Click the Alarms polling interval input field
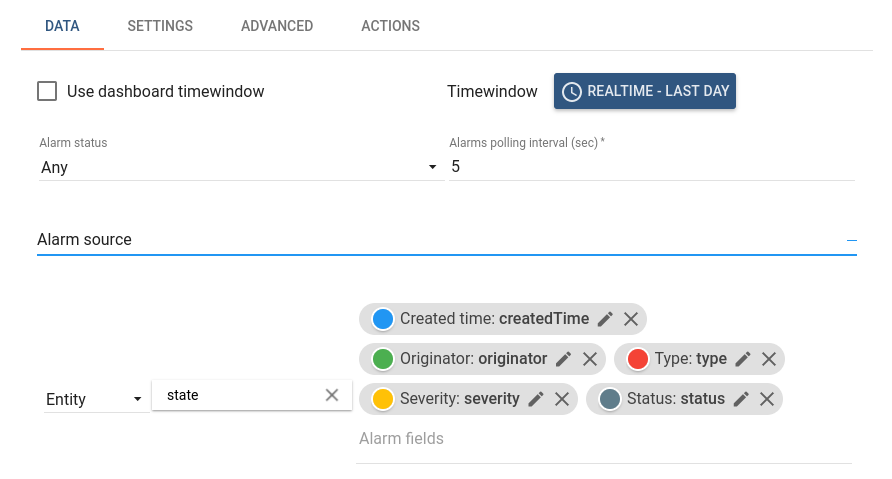The width and height of the screenshot is (892, 479). tap(650, 167)
